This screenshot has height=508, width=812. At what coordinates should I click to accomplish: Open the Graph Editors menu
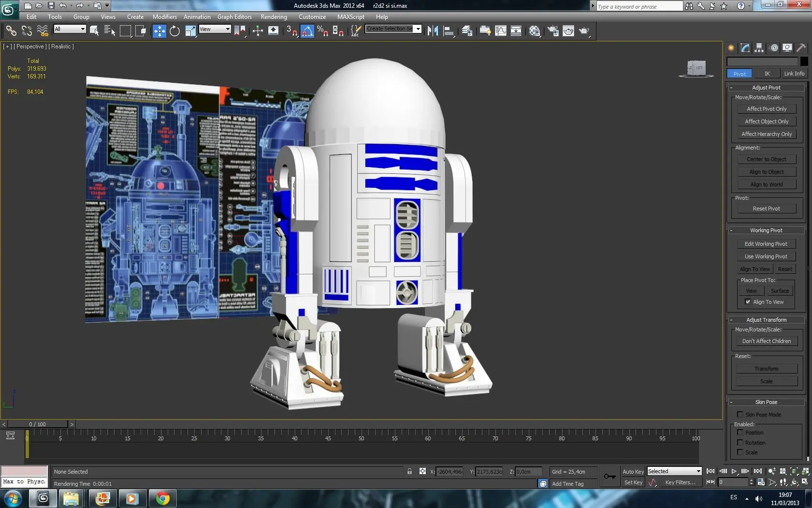(234, 17)
